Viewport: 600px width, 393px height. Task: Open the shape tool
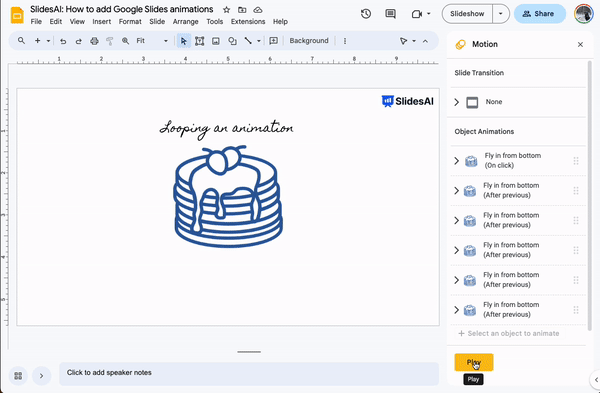pos(232,41)
